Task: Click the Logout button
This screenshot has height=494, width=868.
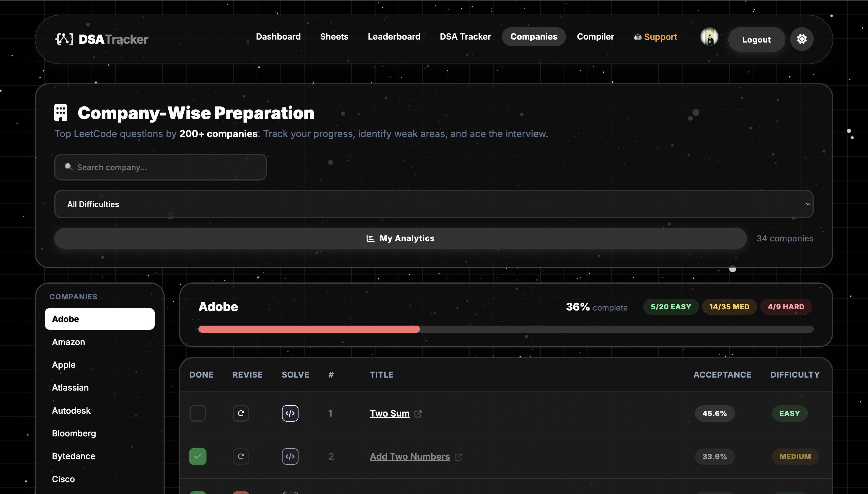Action: 756,39
